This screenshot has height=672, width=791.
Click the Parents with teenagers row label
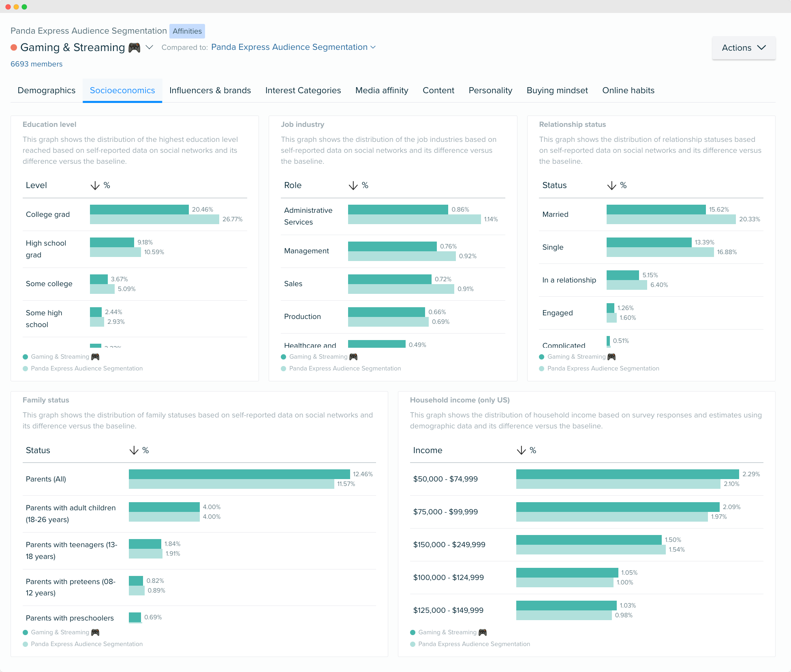point(72,550)
